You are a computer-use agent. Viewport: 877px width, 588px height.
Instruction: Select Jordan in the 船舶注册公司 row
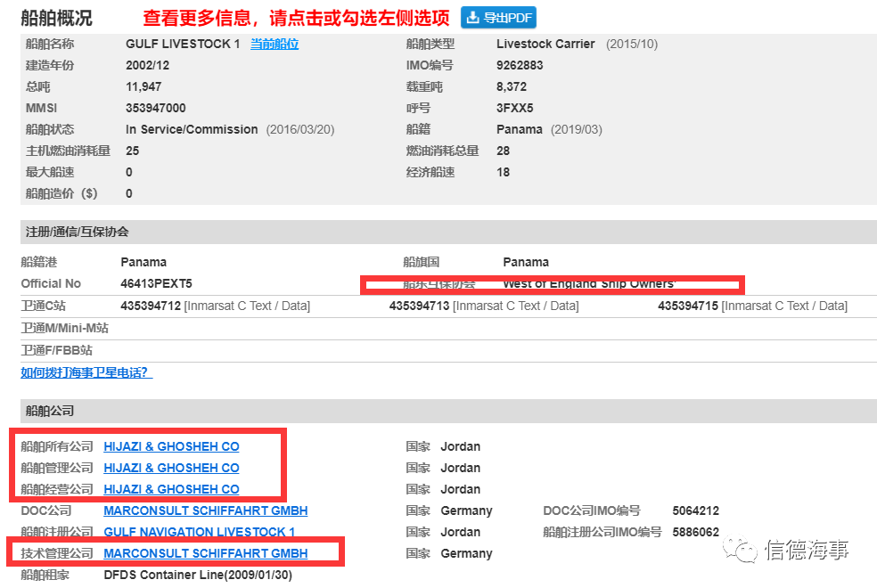click(460, 532)
